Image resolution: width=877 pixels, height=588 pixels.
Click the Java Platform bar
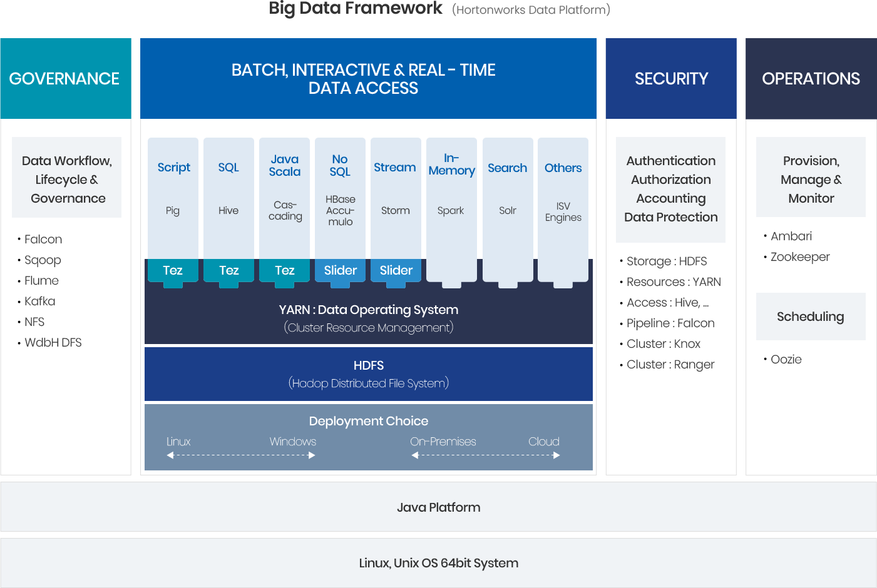[438, 507]
